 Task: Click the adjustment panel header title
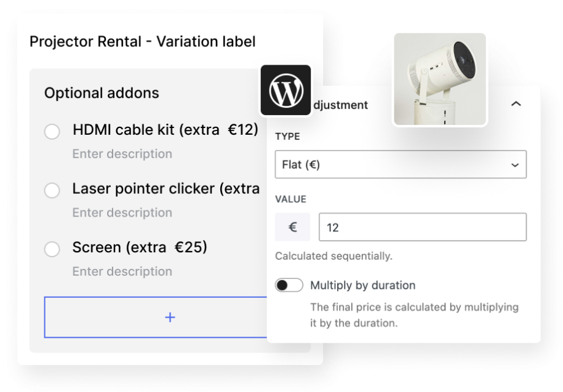pyautogui.click(x=340, y=105)
